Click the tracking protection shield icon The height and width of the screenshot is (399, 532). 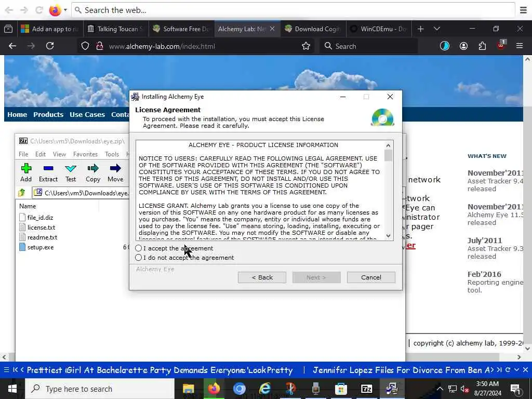click(x=85, y=46)
